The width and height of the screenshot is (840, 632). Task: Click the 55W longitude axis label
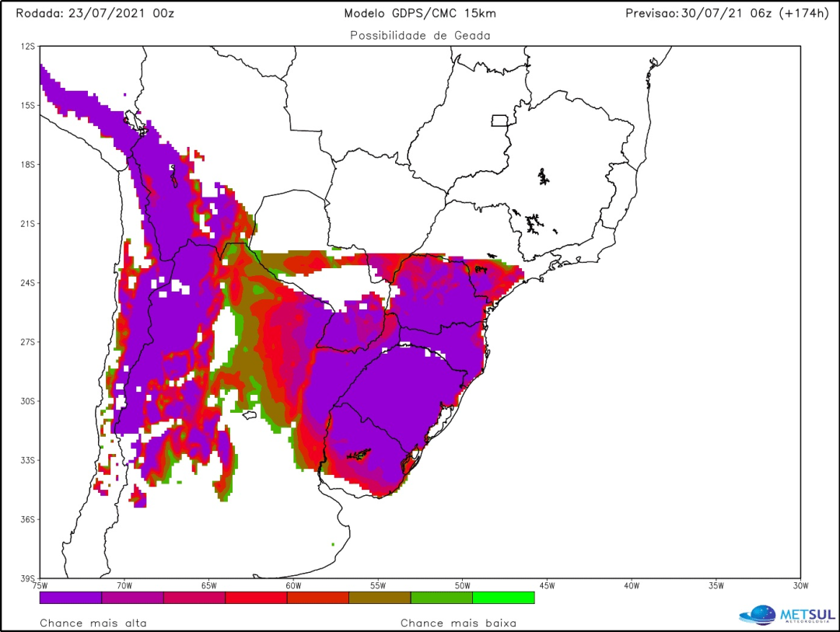click(x=378, y=585)
